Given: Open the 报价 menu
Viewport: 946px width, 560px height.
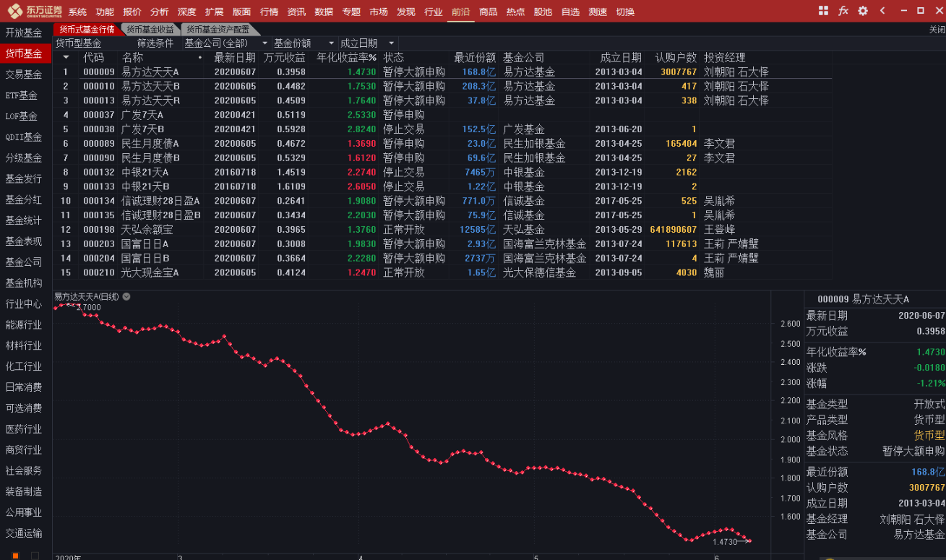Looking at the screenshot, I should click(132, 12).
